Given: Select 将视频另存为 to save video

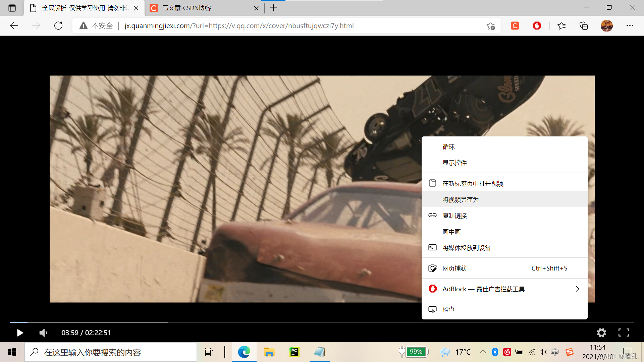Looking at the screenshot, I should 504,200.
